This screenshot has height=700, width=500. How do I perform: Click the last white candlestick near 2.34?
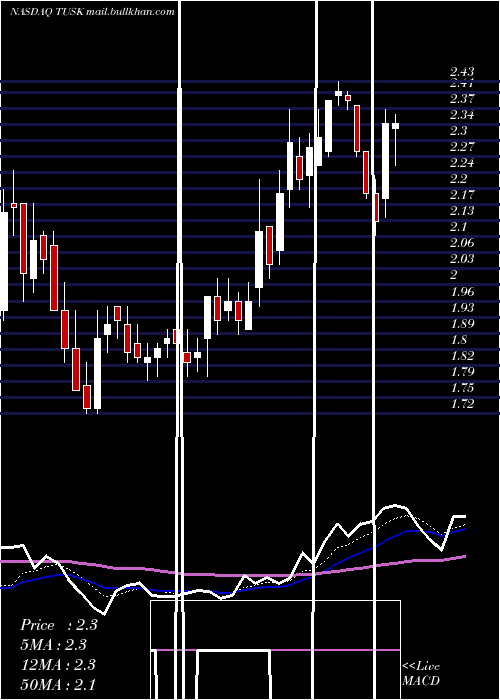coord(396,126)
